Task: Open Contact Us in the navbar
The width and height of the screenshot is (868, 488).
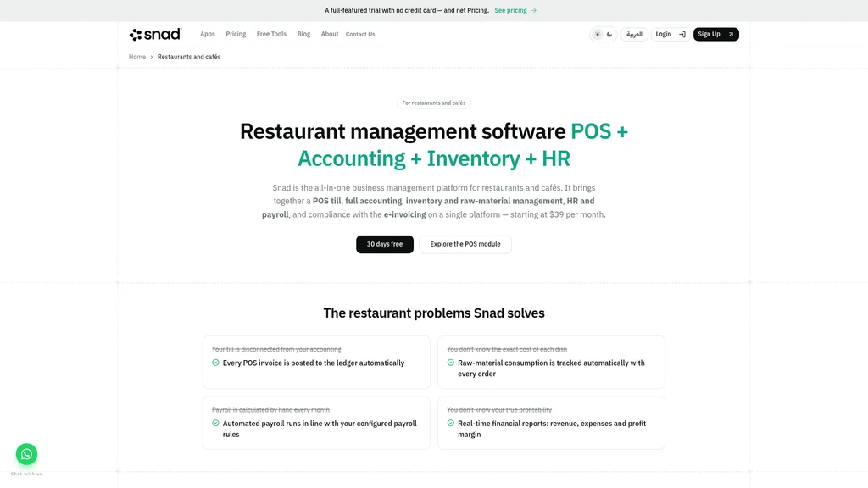Action: tap(360, 34)
